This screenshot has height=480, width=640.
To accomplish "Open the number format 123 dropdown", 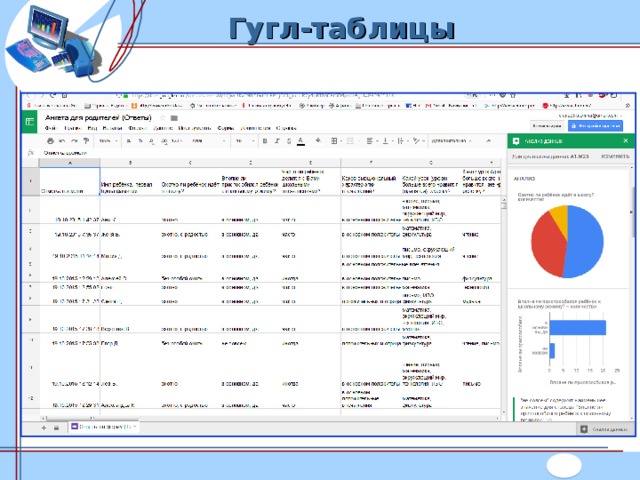I will coord(176,141).
